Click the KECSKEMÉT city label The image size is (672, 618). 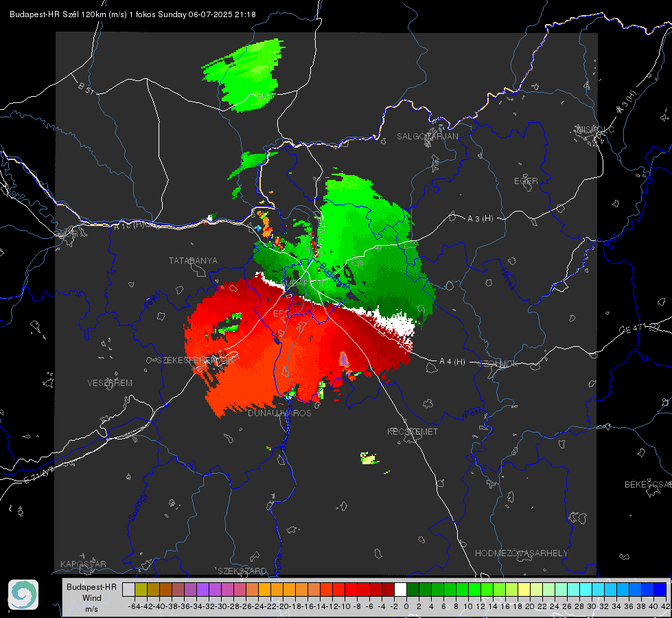[x=413, y=431]
